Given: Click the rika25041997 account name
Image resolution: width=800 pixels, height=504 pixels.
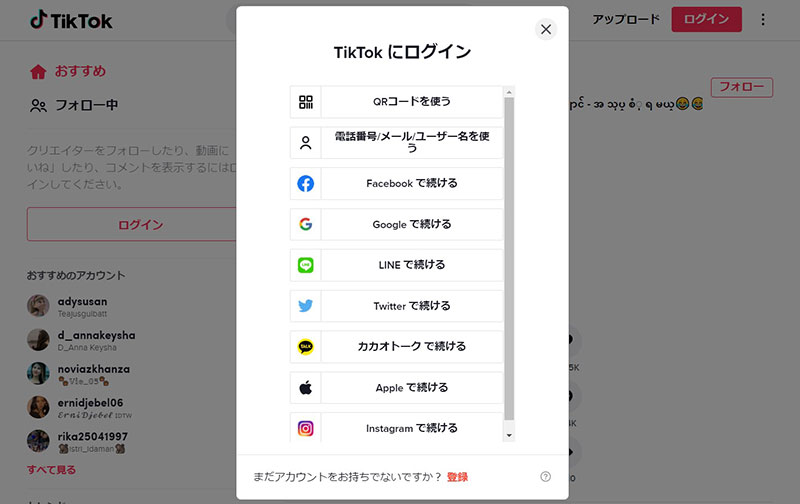Looking at the screenshot, I should point(92,436).
